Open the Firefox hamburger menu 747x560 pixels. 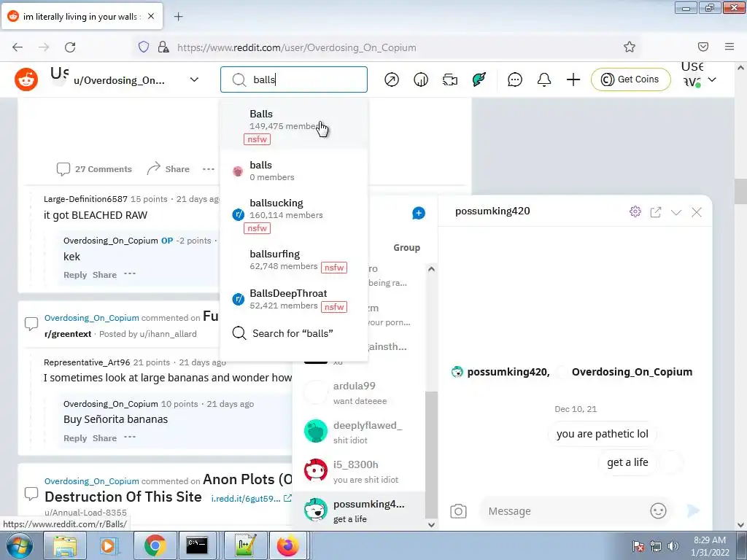coord(729,47)
